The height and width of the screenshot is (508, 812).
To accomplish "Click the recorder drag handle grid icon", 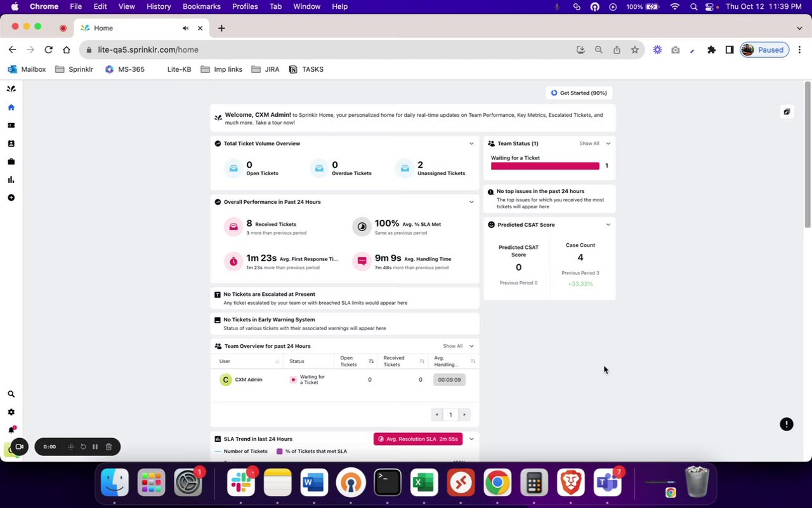I will 71,447.
